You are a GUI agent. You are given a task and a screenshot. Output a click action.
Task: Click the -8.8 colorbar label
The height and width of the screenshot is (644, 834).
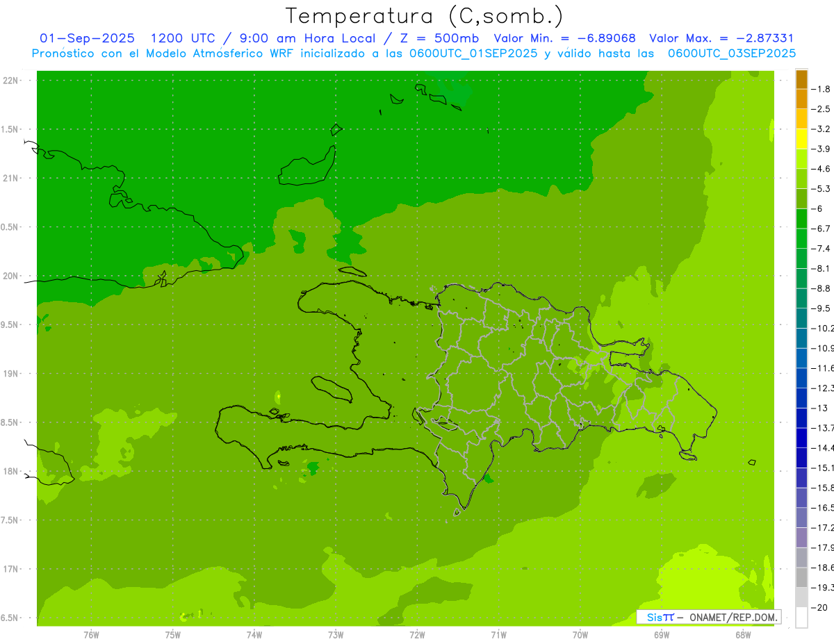pyautogui.click(x=821, y=288)
